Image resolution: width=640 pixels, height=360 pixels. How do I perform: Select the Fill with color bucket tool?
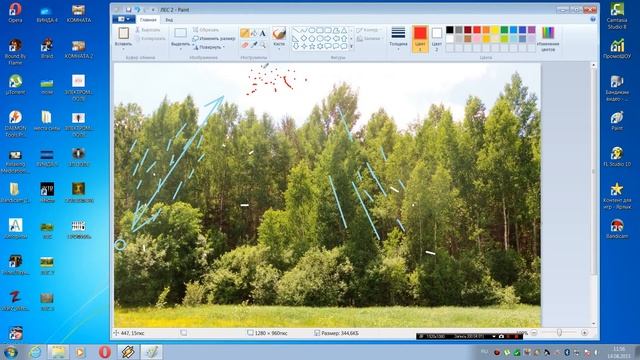pyautogui.click(x=253, y=33)
